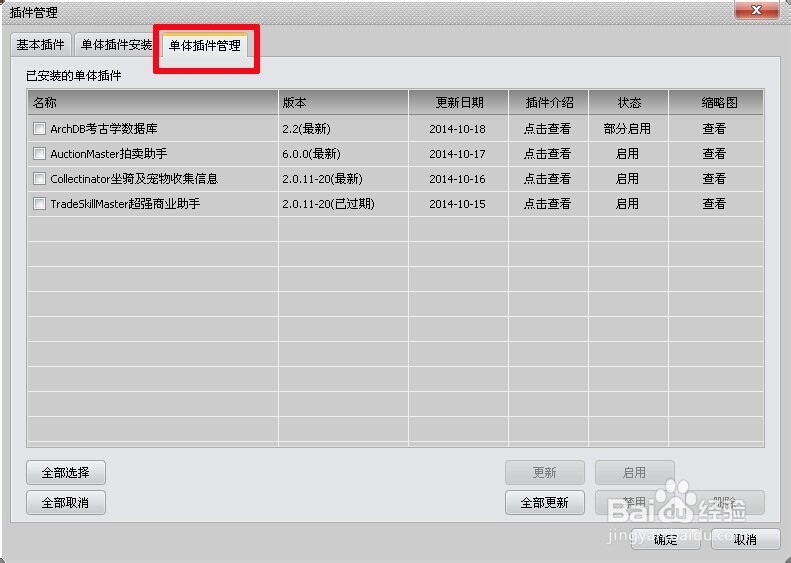This screenshot has width=791, height=563.
Task: Sort by the 名称 column header
Action: point(153,102)
